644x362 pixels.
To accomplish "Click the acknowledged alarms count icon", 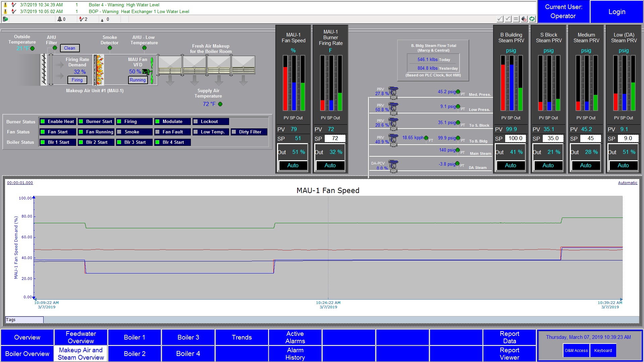I will [81, 19].
